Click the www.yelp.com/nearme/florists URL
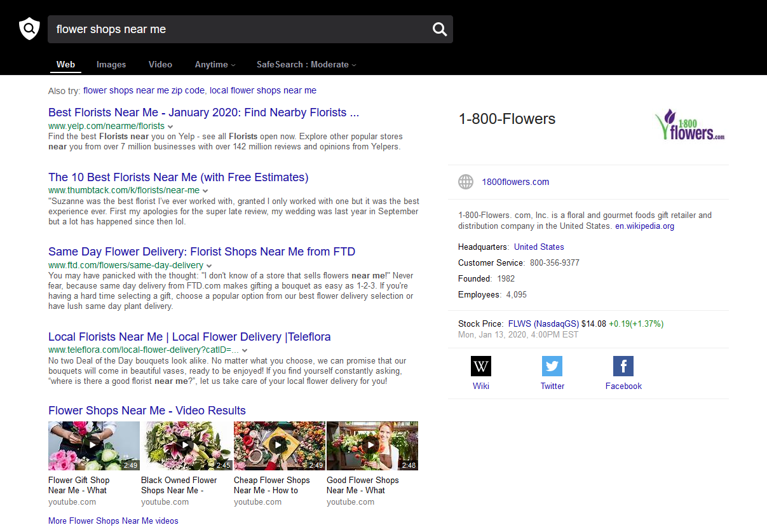The image size is (767, 532). tap(106, 126)
